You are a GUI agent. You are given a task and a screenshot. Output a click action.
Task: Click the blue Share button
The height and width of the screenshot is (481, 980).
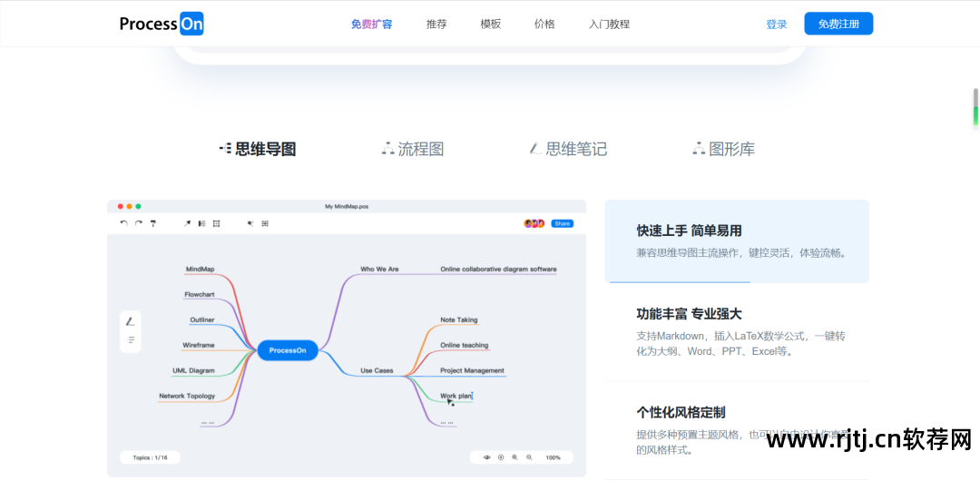562,223
